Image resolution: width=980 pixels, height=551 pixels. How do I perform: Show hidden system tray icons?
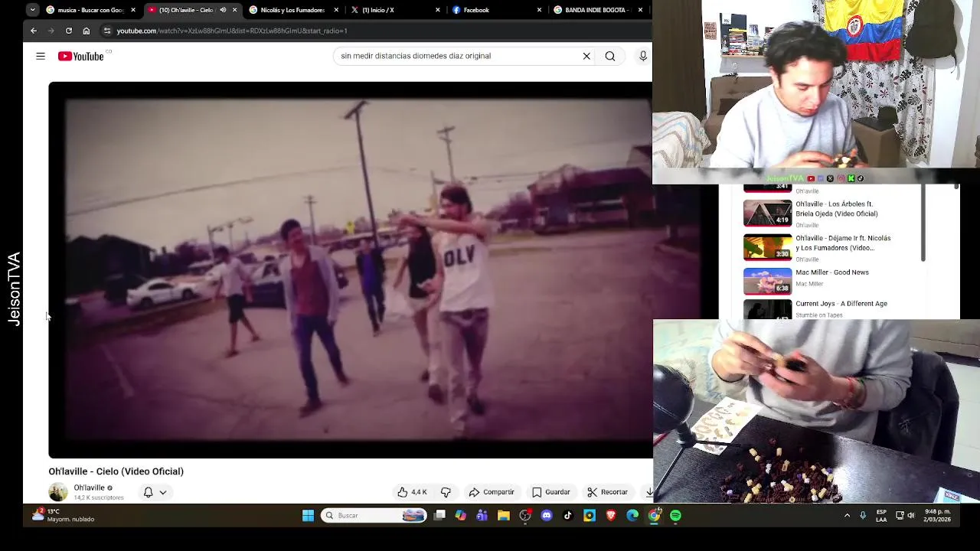coord(847,516)
